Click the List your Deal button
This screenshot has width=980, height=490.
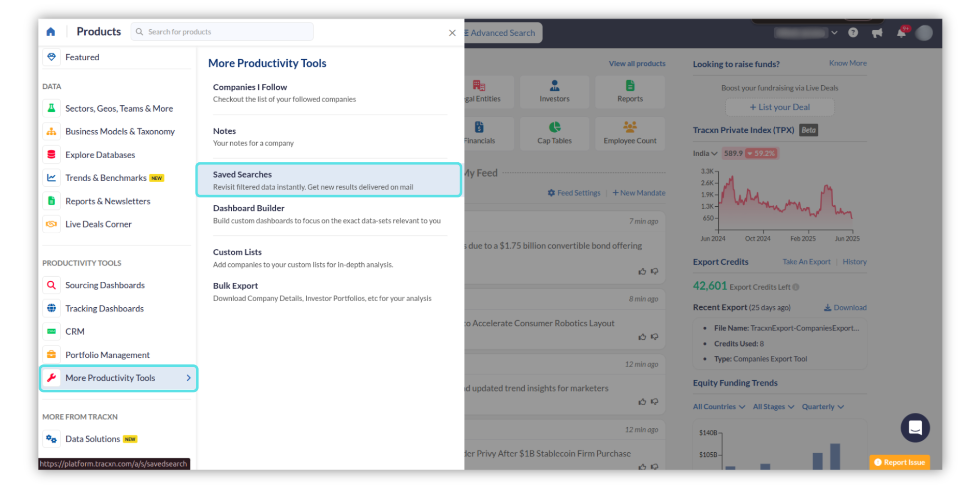coord(779,107)
